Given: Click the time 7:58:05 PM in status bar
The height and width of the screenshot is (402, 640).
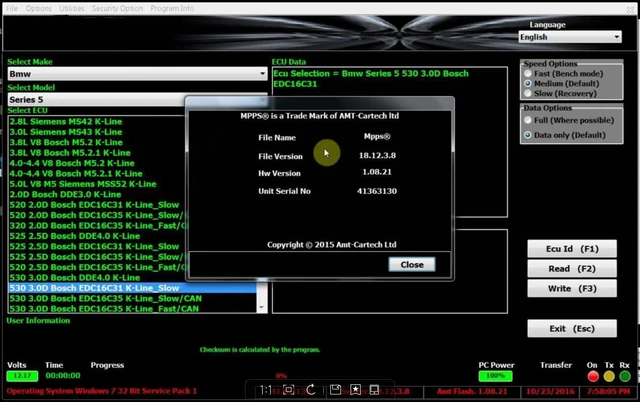Looking at the screenshot, I should (609, 391).
